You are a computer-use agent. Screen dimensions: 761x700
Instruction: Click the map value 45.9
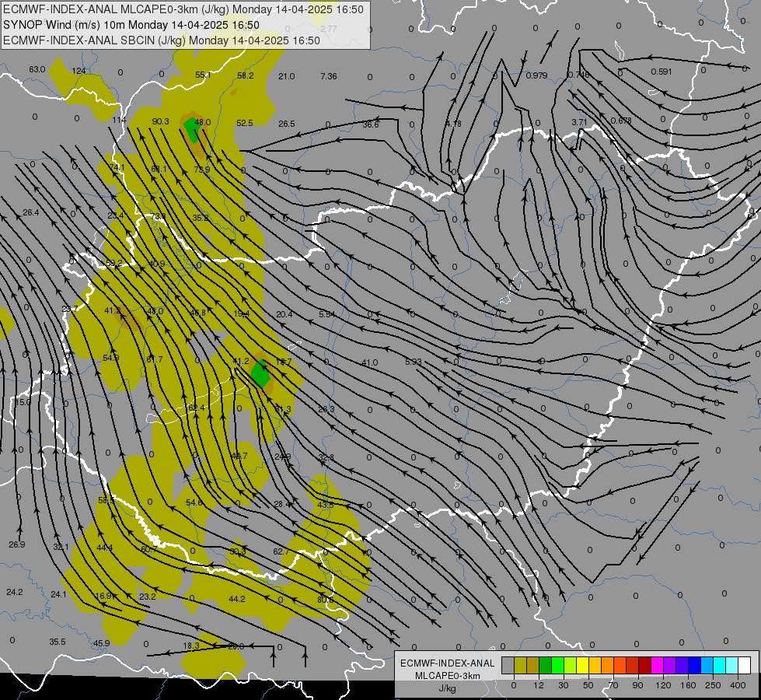101,643
